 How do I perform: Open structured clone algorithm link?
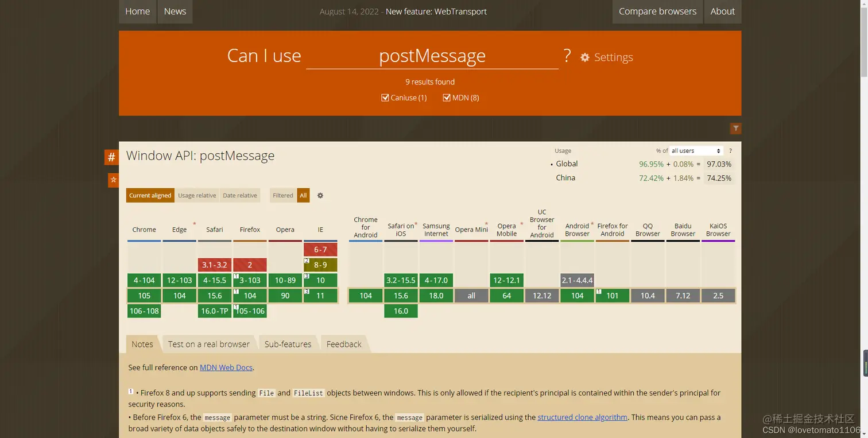tap(582, 417)
